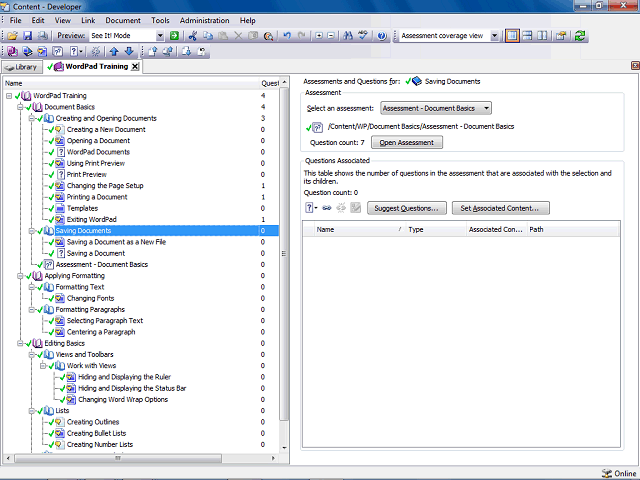Collapse the Document Basics module node

(20, 107)
